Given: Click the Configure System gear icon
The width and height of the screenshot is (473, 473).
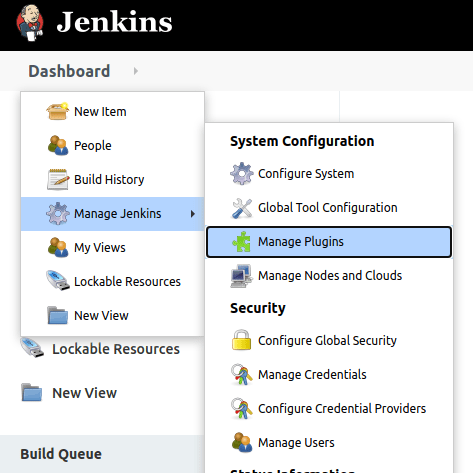Looking at the screenshot, I should (x=242, y=174).
